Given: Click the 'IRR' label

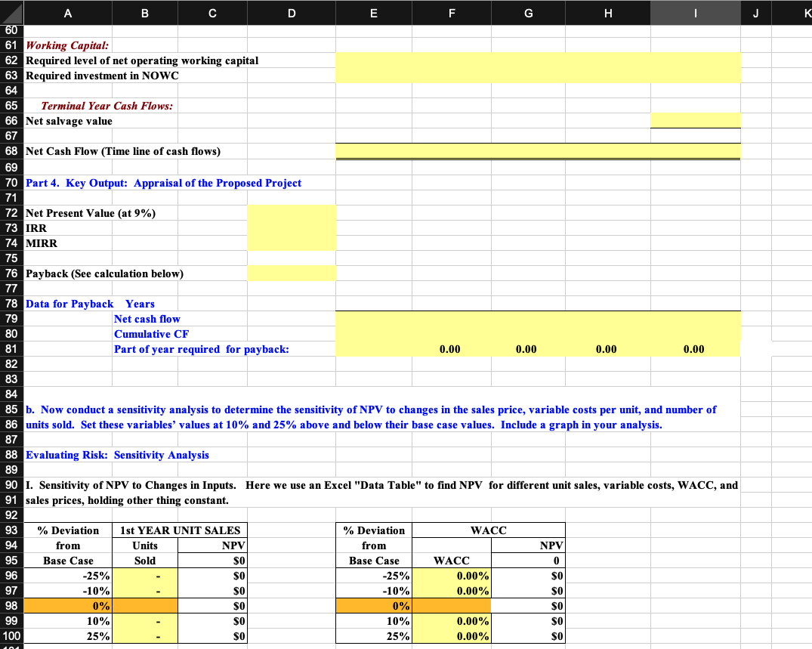Looking at the screenshot, I should click(x=36, y=228).
